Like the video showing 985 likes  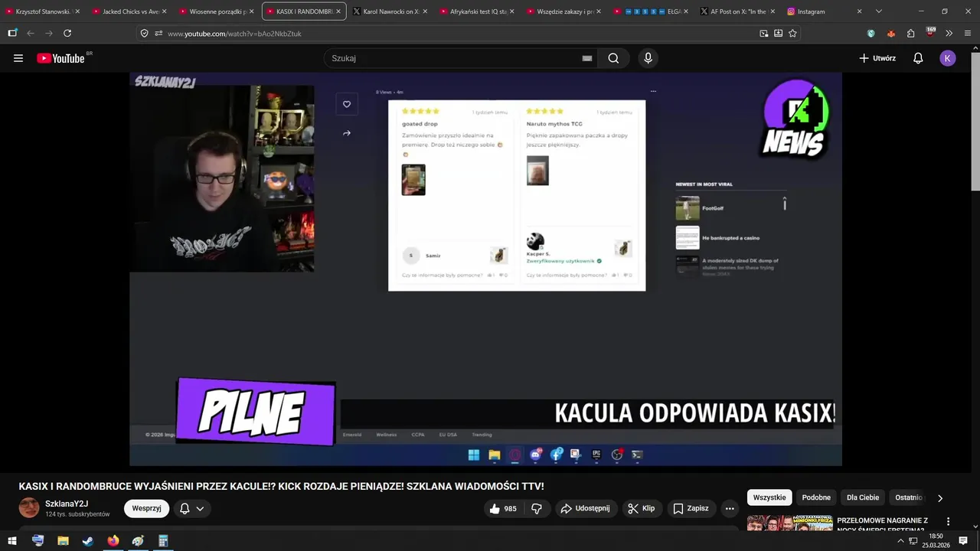pos(502,508)
